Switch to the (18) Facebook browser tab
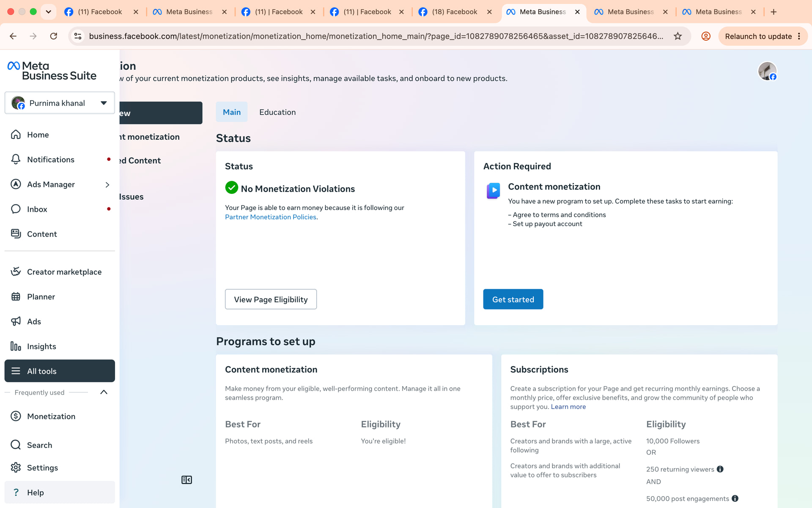812x508 pixels. point(454,12)
